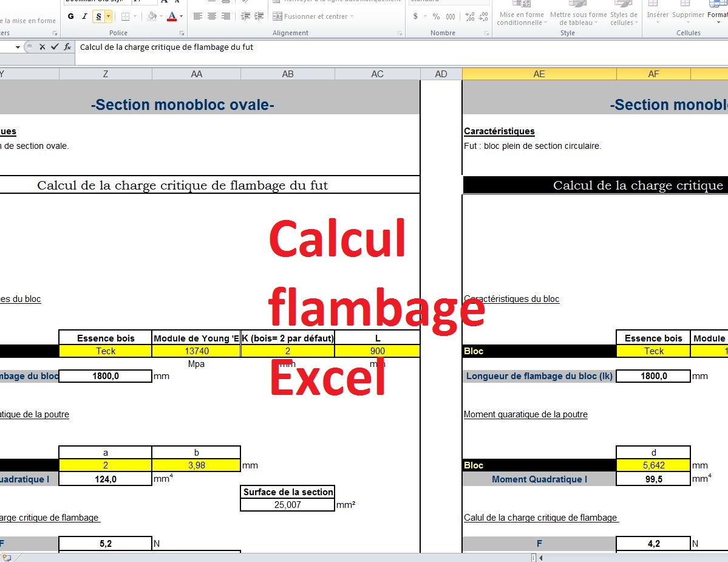This screenshot has width=728, height=562.
Task: Select column AC header
Action: pos(378,74)
